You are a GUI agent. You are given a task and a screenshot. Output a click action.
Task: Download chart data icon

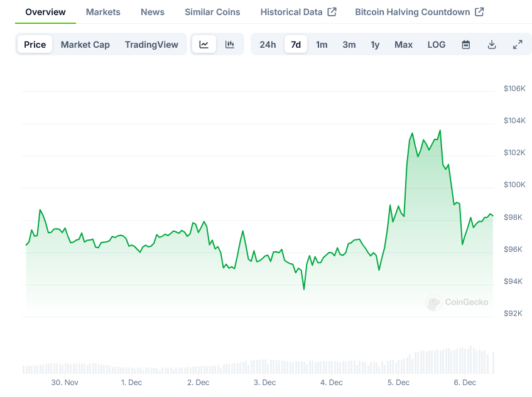492,45
